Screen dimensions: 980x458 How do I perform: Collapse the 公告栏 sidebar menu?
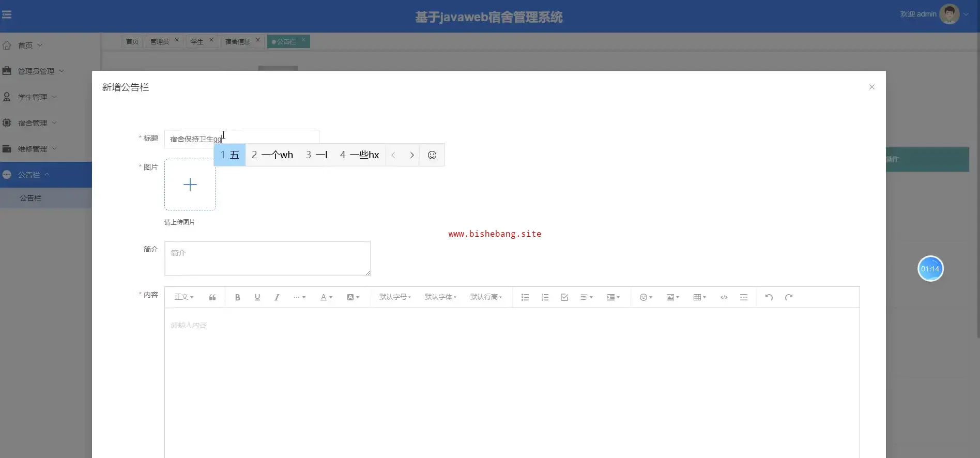coord(46,175)
